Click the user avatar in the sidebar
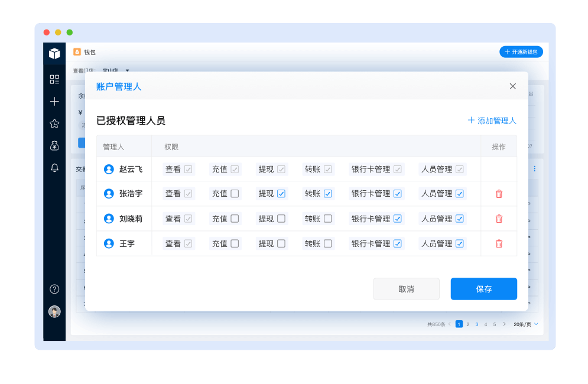Screen dimensions: 588x384 pyautogui.click(x=54, y=311)
